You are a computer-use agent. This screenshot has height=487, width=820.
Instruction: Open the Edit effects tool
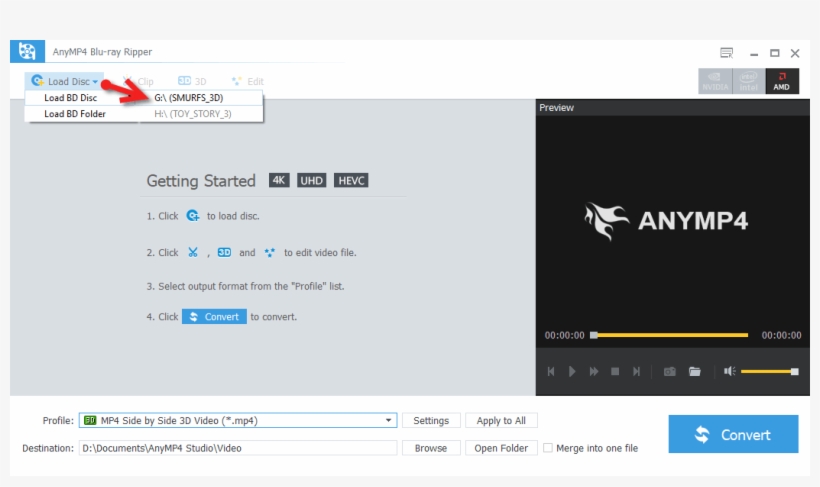pos(247,81)
